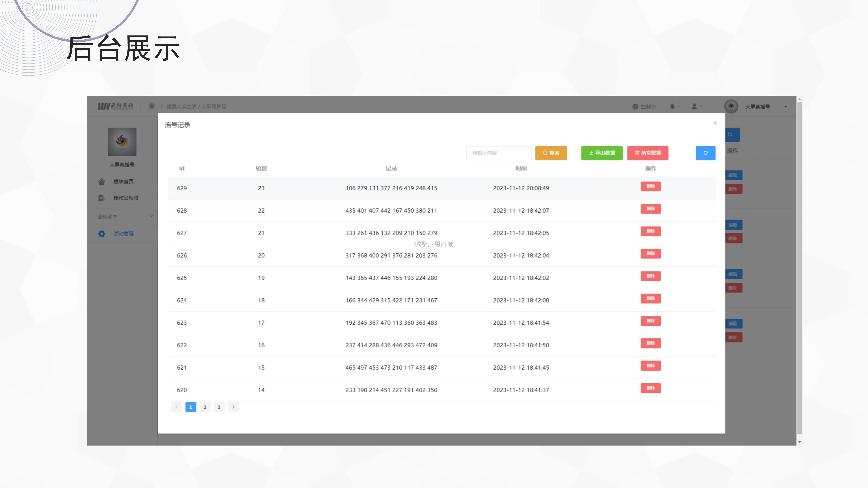Screen dimensions: 868x488
Task: Click record text 106 279 131 377 216 419 248 415
Action: pyautogui.click(x=391, y=188)
